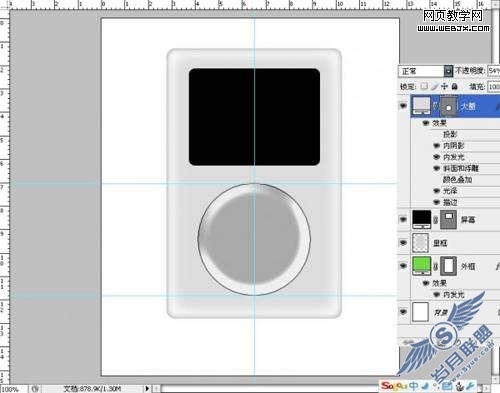The height and width of the screenshot is (393, 500).
Task: Click the 不透明度 opacity value field
Action: click(x=494, y=71)
